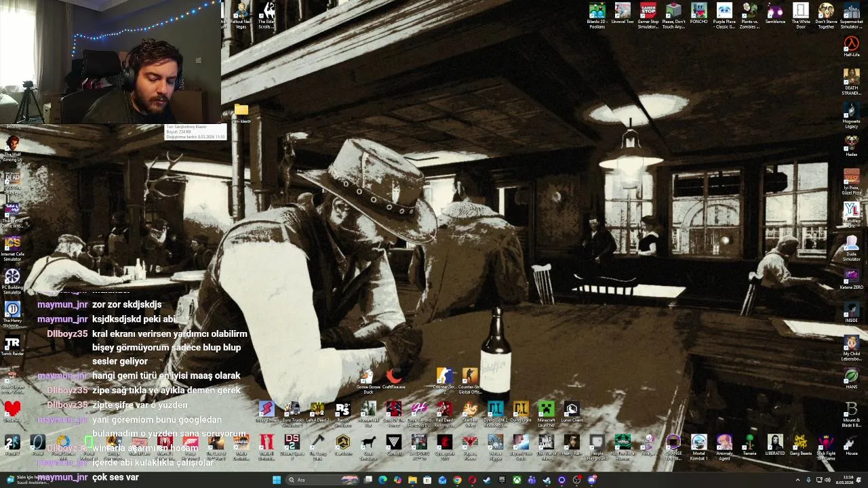The width and height of the screenshot is (868, 488).
Task: Launch the INSIDE desktop shortcut
Action: pyautogui.click(x=852, y=312)
